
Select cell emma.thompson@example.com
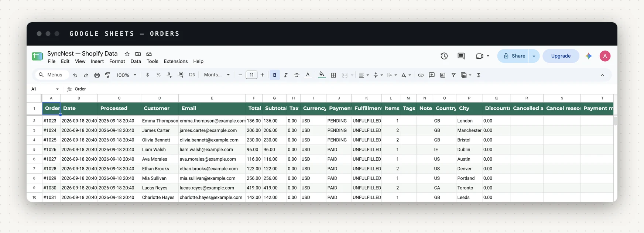(212, 121)
